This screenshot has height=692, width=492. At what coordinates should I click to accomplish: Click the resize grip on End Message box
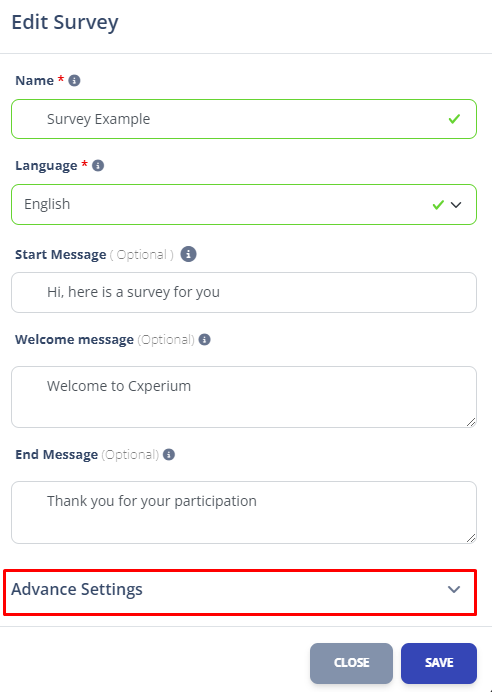(471, 538)
